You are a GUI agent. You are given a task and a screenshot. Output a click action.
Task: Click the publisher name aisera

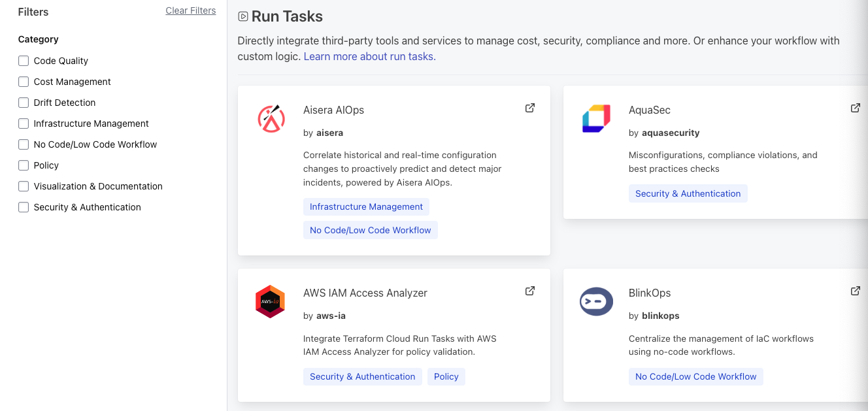(x=329, y=133)
